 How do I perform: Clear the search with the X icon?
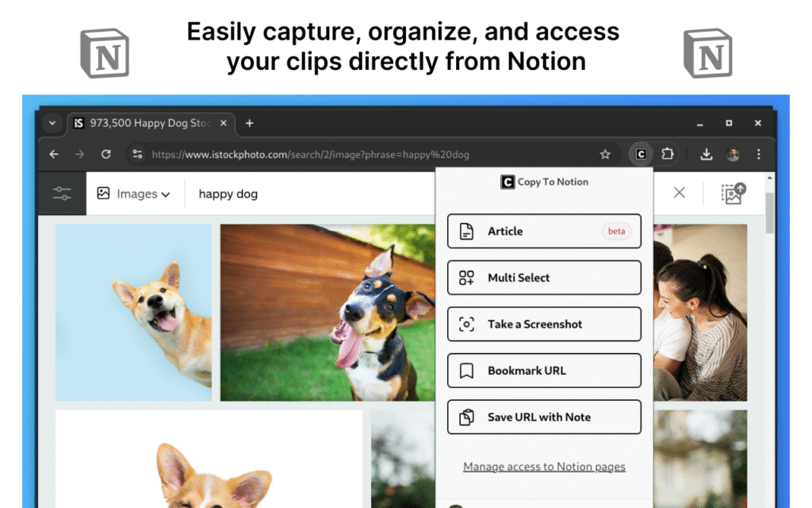(679, 193)
